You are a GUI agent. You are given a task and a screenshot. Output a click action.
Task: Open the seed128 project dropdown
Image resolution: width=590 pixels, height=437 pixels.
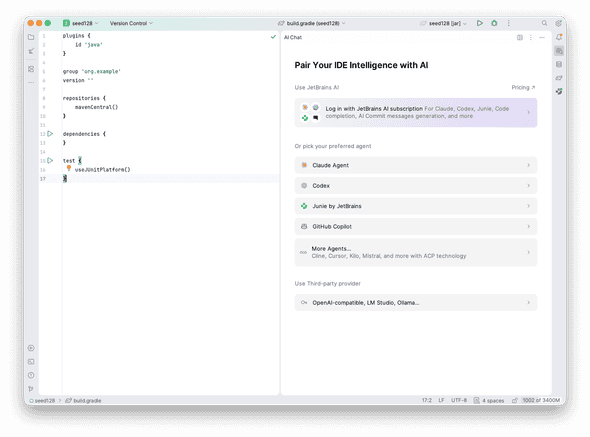tap(81, 23)
